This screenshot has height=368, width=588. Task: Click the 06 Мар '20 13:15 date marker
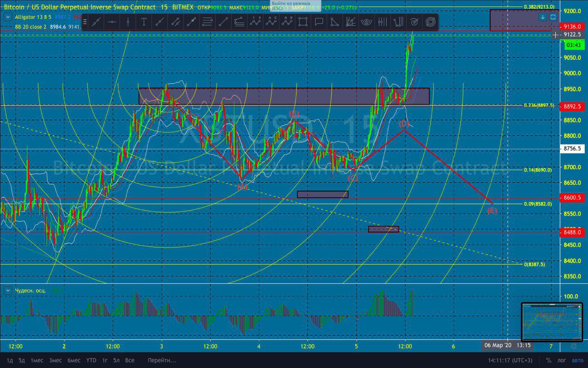click(507, 345)
